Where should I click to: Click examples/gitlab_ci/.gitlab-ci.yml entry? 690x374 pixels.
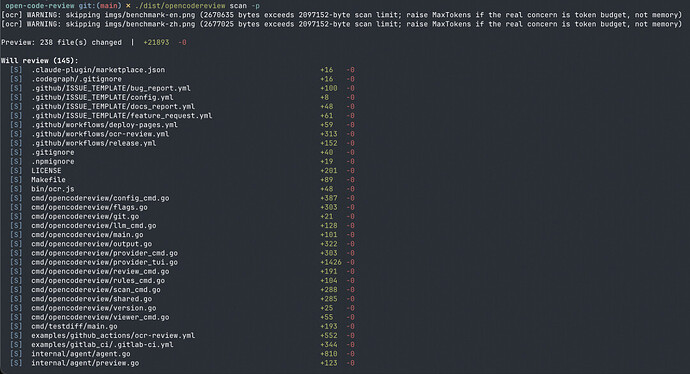pos(102,345)
